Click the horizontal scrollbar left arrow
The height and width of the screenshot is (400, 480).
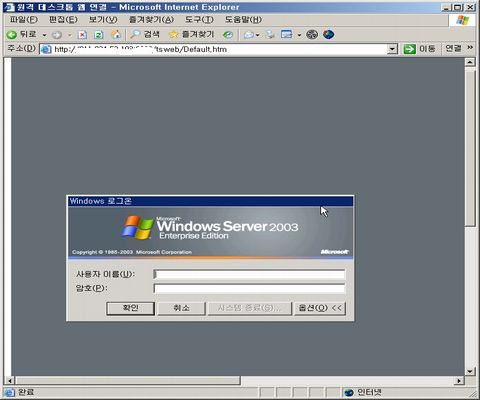[9, 380]
